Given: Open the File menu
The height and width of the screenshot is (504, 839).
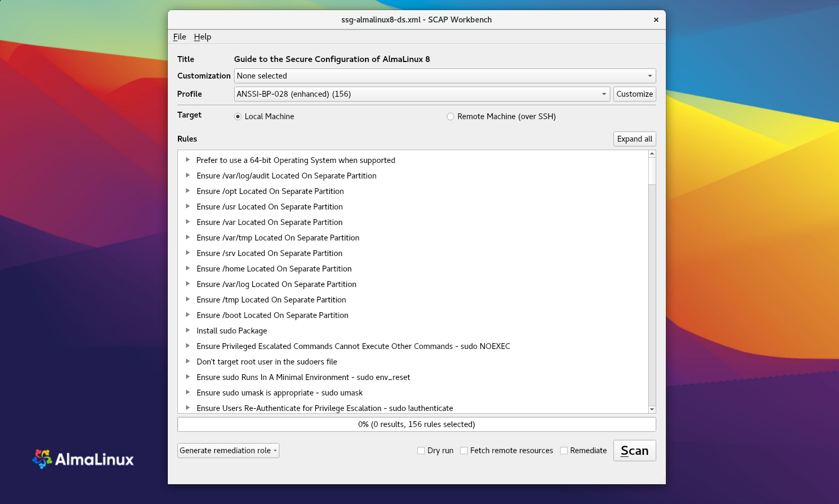Looking at the screenshot, I should click(x=180, y=37).
